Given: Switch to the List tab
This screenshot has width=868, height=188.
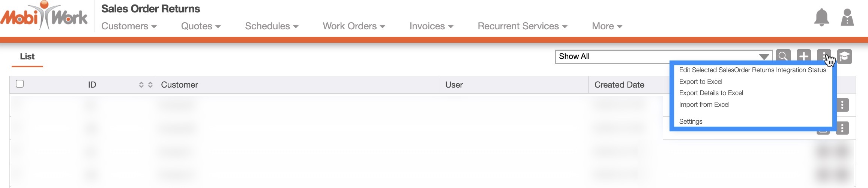Looking at the screenshot, I should pos(27,57).
